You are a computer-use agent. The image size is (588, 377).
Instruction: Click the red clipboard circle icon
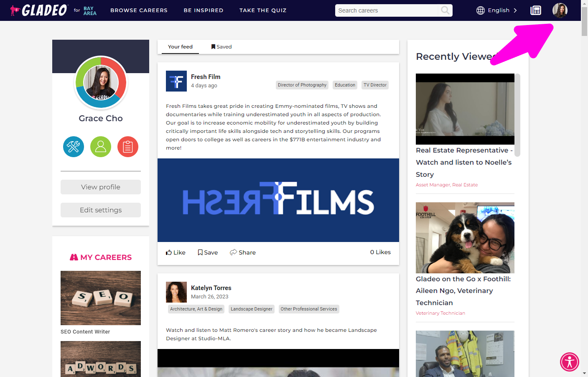pos(128,147)
